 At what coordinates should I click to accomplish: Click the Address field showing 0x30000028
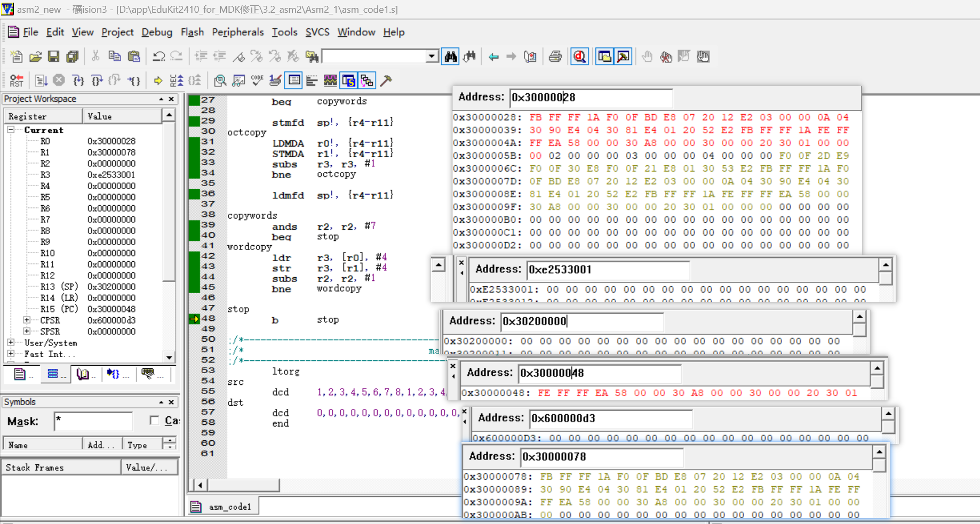click(591, 97)
